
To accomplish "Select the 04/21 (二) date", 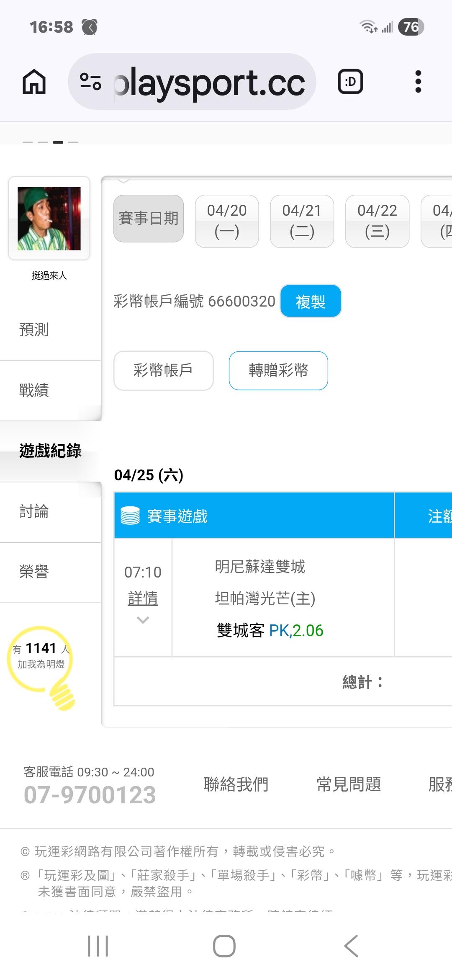I will pyautogui.click(x=302, y=221).
